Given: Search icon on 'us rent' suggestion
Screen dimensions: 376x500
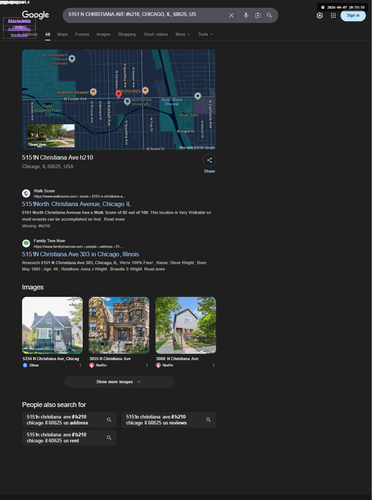Looking at the screenshot, I should pyautogui.click(x=109, y=438).
